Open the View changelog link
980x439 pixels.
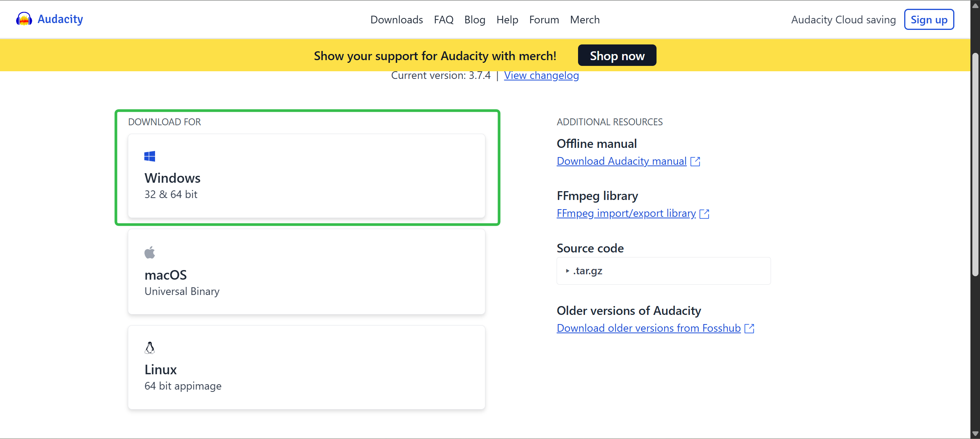(x=541, y=75)
